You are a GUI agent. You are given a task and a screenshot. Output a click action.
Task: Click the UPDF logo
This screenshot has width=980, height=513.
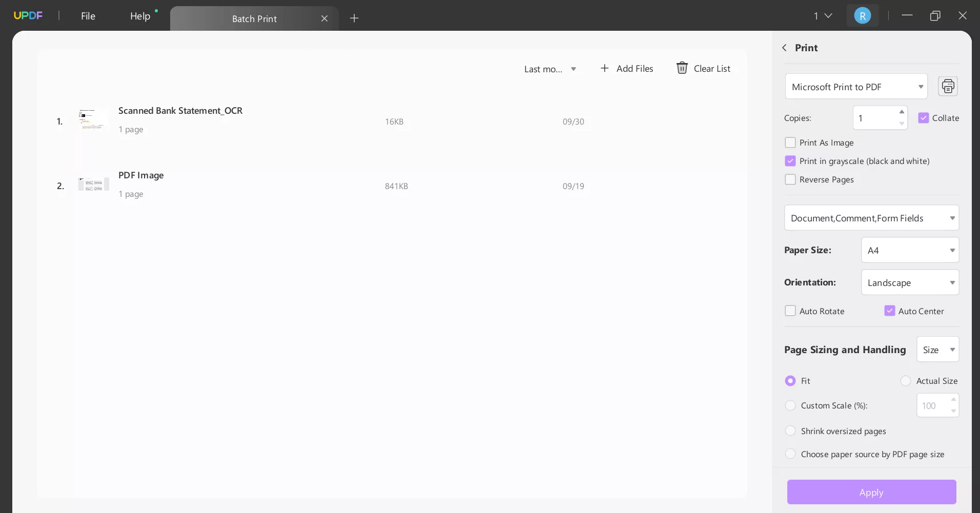pyautogui.click(x=28, y=15)
